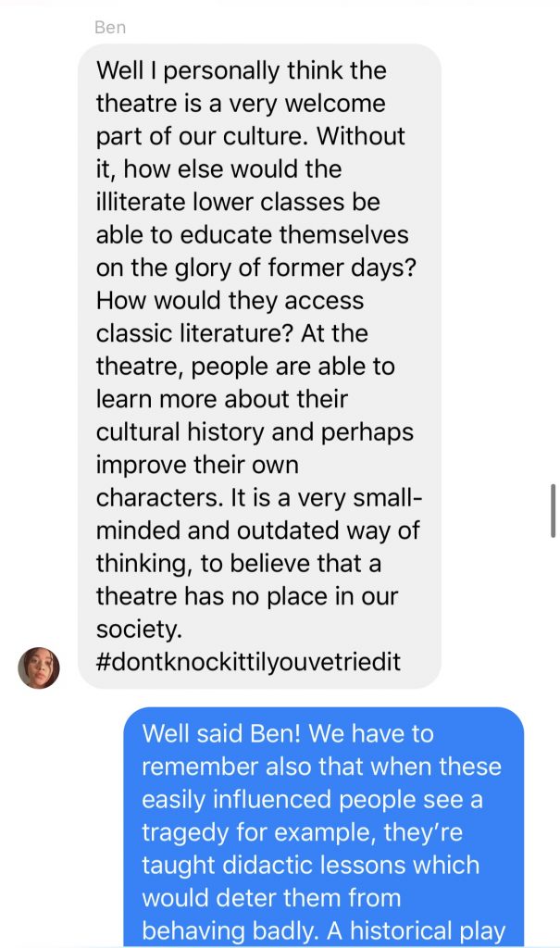Tap the text "classic literature? At the"

pos(231,333)
